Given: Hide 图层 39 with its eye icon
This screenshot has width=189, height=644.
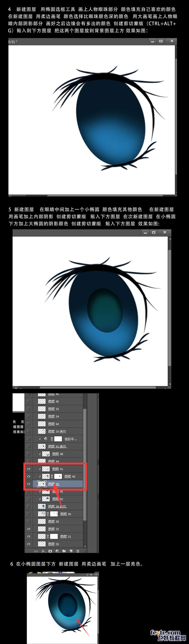Looking at the screenshot, I should coord(29,484).
